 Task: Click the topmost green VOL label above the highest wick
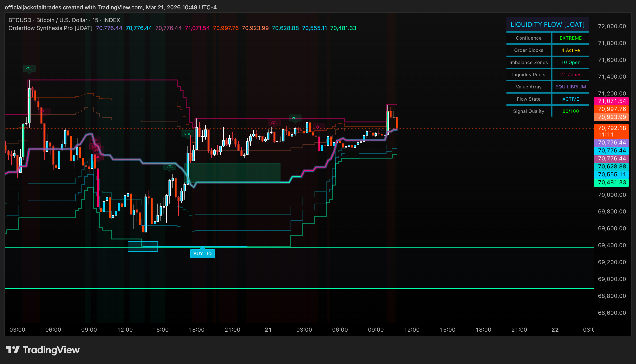coord(29,68)
